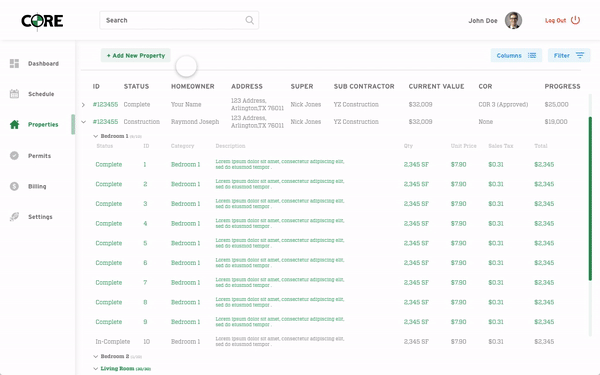
Task: Click item ID 8 in the Bedroom 1 list
Action: [x=145, y=302]
